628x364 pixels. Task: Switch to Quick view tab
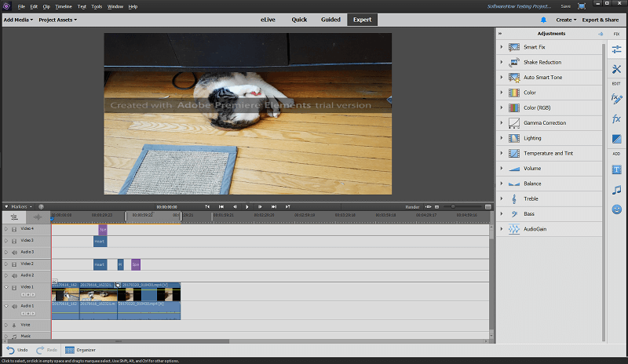tap(299, 20)
